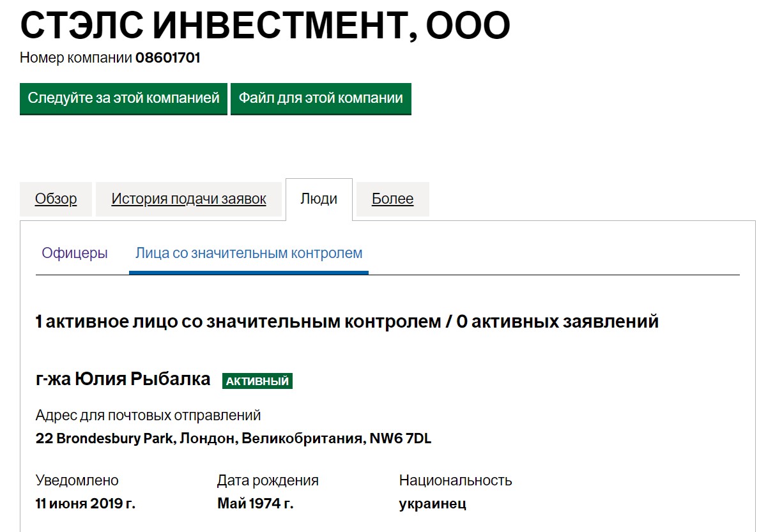759x532 pixels.
Task: Click the birth date 'Май 1974 г.'
Action: (255, 503)
